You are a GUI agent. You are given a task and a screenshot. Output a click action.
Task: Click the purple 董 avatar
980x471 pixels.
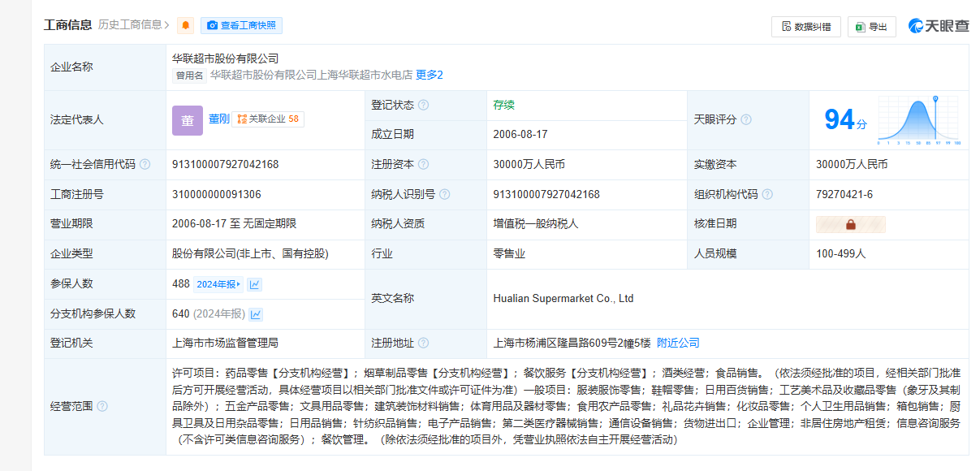[188, 119]
